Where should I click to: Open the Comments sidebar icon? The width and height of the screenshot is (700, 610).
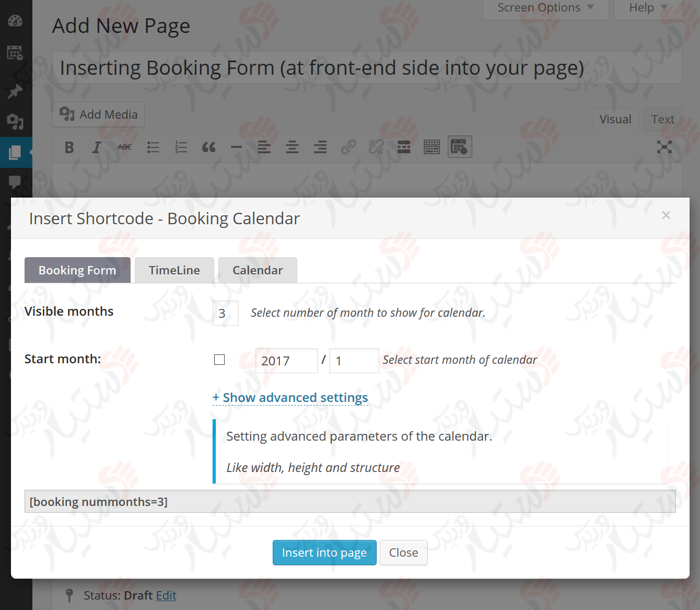15,182
